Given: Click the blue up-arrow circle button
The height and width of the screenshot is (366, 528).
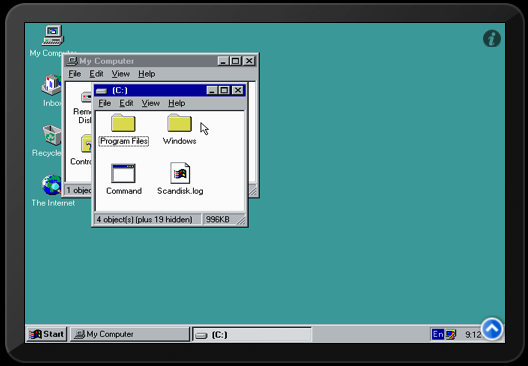Looking at the screenshot, I should click(x=492, y=329).
